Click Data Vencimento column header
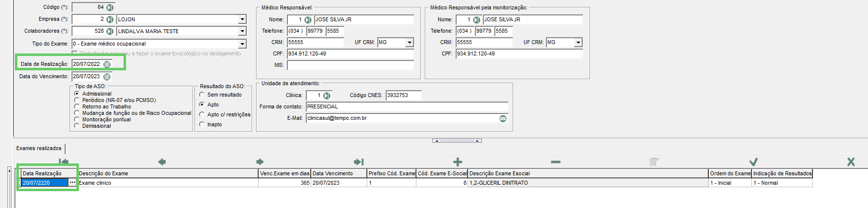The width and height of the screenshot is (868, 208). click(x=339, y=173)
